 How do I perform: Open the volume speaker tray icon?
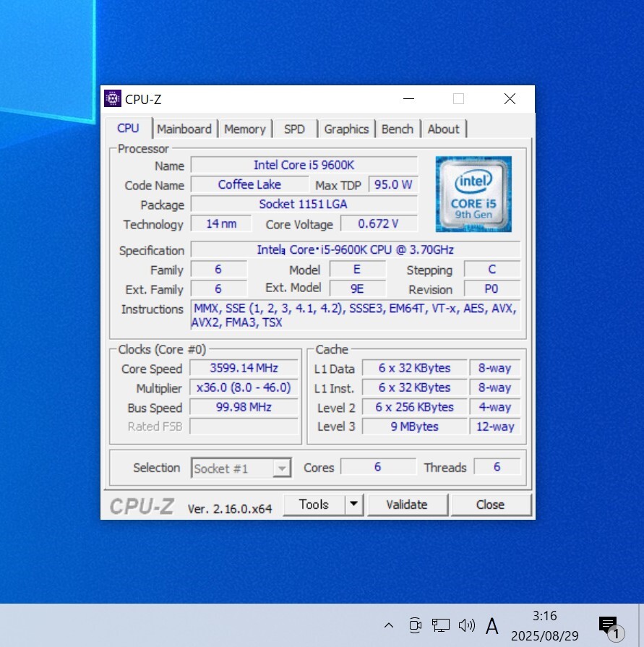pos(467,625)
